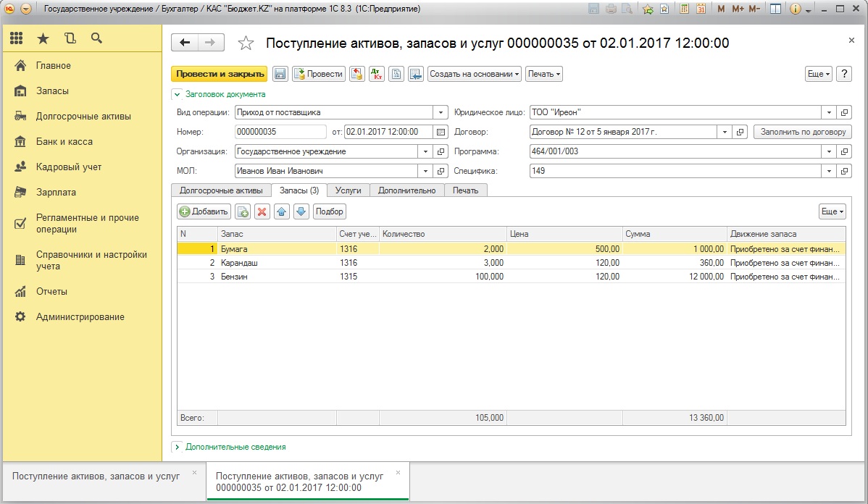Open the Печать dropdown button
Viewport: 868px width, 504px height.
[543, 74]
